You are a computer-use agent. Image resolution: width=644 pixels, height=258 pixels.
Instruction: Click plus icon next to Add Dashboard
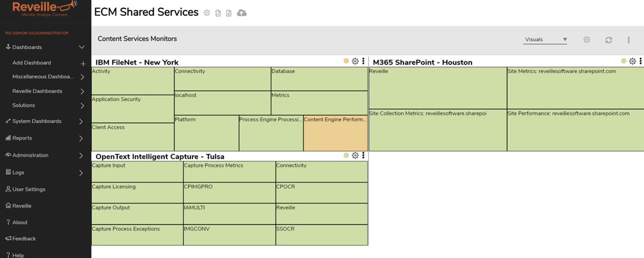83,63
